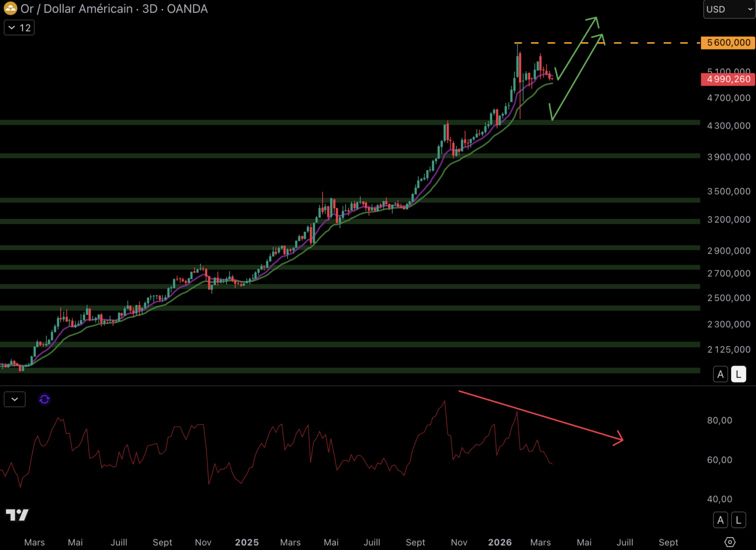
Task: Click the 2025 label on time axis
Action: (247, 542)
